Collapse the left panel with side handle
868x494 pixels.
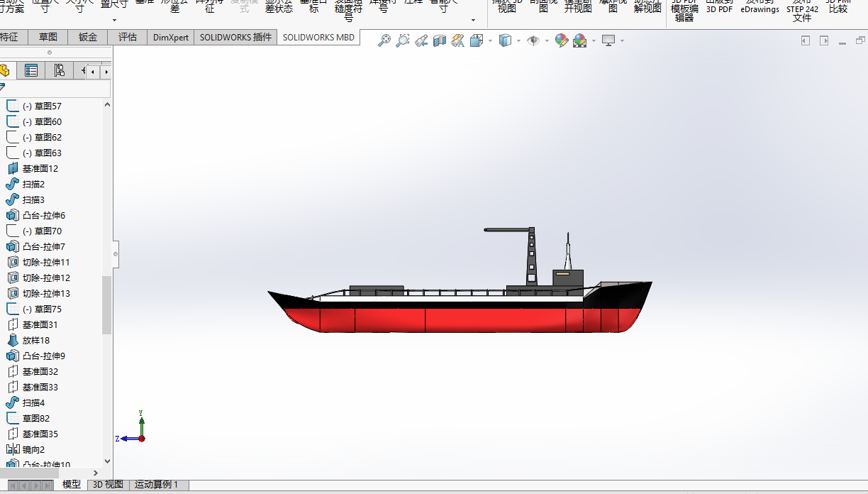(x=116, y=253)
